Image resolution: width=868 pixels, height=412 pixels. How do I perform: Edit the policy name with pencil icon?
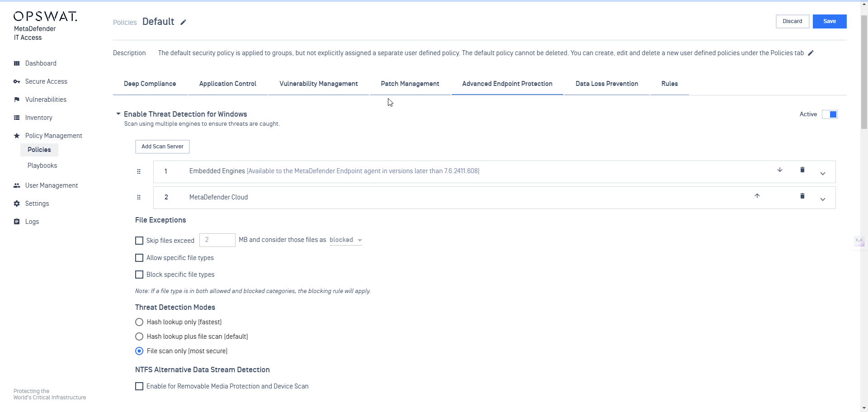tap(183, 22)
